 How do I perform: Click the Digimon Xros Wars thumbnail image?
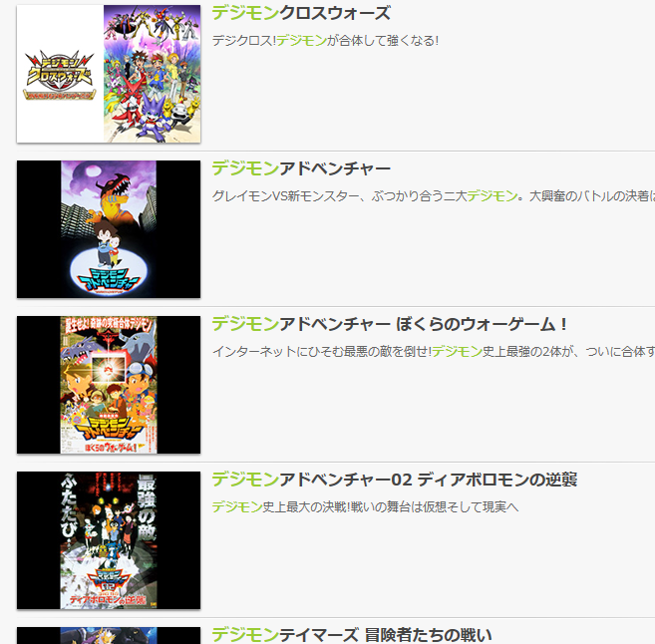(109, 74)
